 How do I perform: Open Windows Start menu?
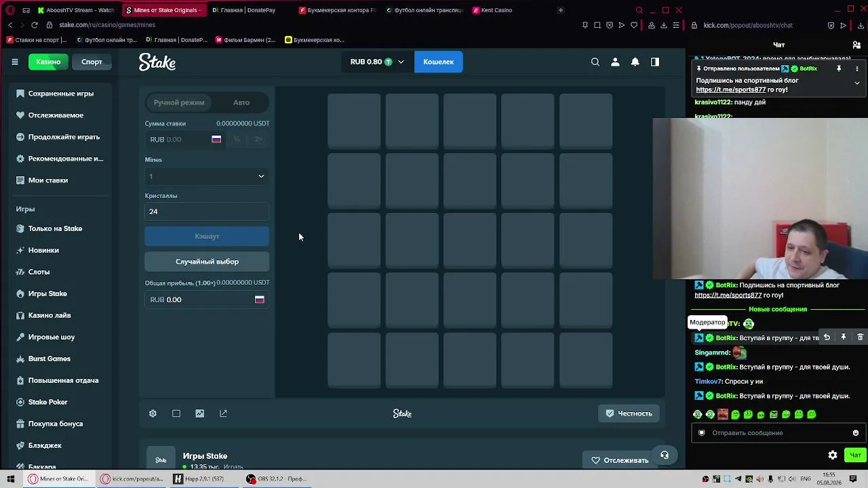click(x=11, y=479)
